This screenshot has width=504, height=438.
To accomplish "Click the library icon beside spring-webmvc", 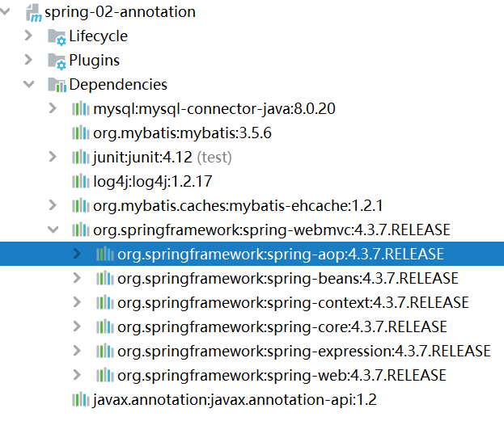I will click(81, 230).
